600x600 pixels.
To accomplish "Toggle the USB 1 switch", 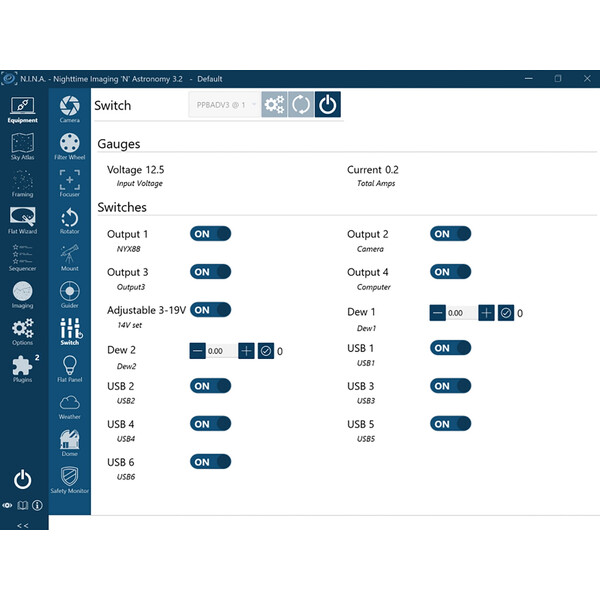I will [450, 348].
